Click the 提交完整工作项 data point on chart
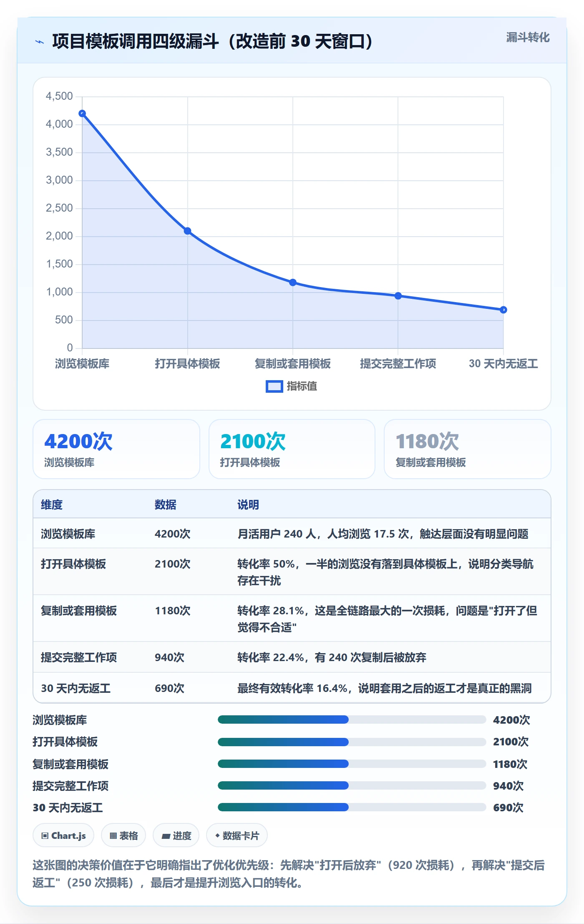The height and width of the screenshot is (924, 584). [398, 296]
